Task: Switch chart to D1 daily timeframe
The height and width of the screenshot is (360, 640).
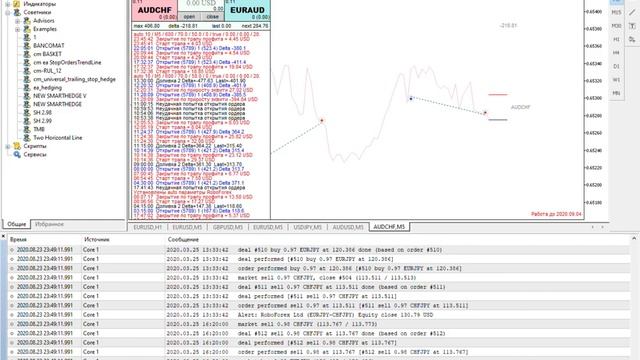Action: pos(616,67)
